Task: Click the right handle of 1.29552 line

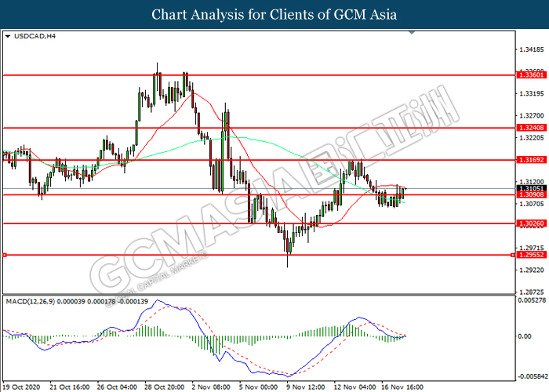Action: 513,255
